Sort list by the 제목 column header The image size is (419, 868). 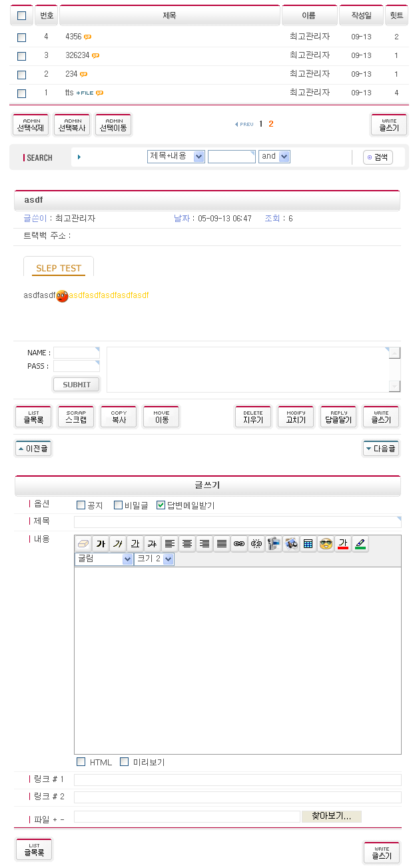coord(169,15)
